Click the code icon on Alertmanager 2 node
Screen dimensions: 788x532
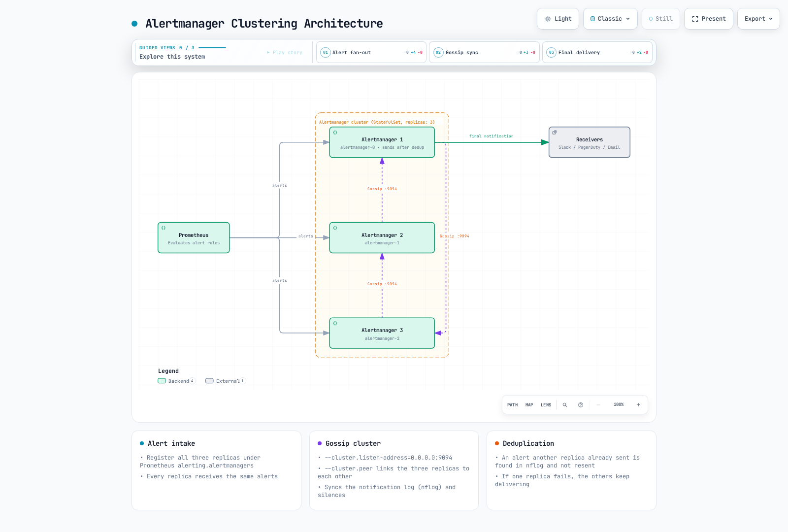(335, 228)
